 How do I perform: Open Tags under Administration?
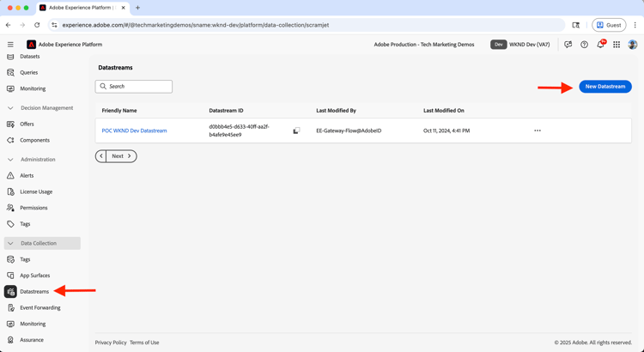point(25,224)
